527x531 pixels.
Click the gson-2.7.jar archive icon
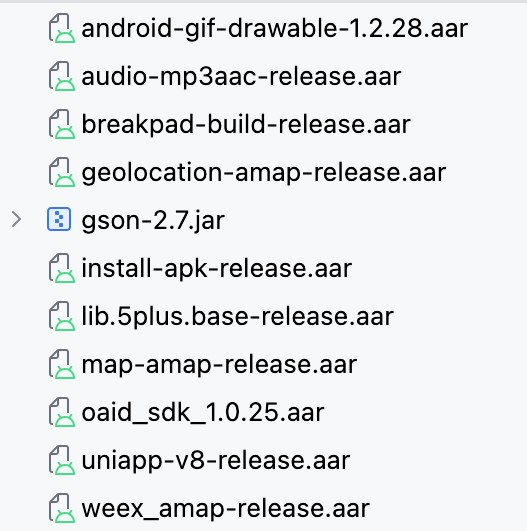[59, 219]
